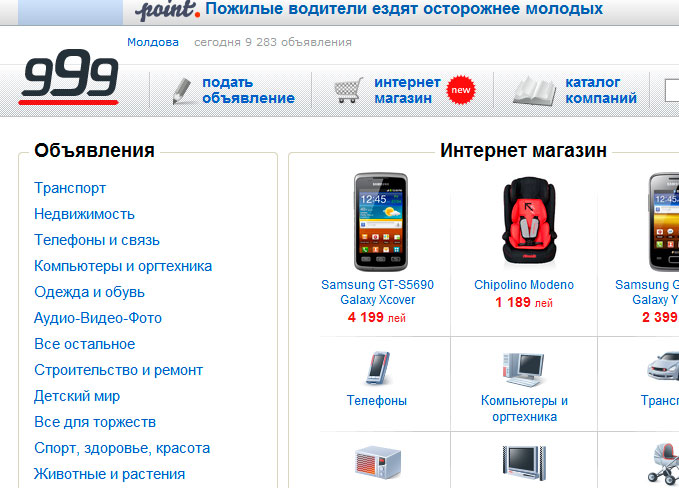Click the desktop computer category icon
679x488 pixels.
click(x=524, y=369)
